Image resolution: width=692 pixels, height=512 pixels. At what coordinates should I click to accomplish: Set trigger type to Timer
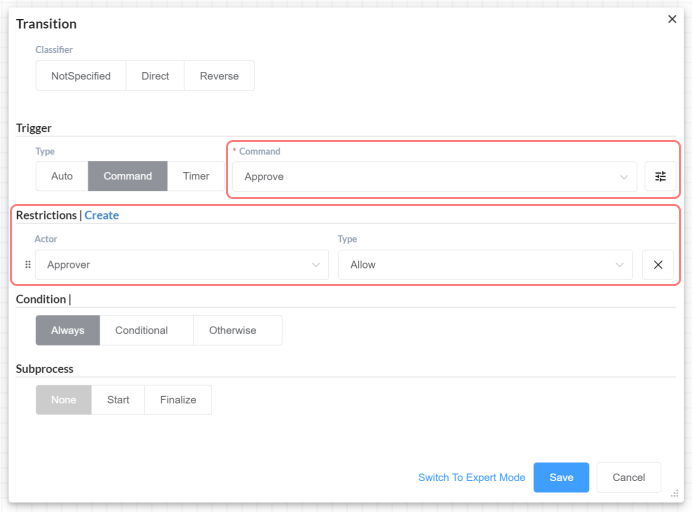(x=196, y=176)
